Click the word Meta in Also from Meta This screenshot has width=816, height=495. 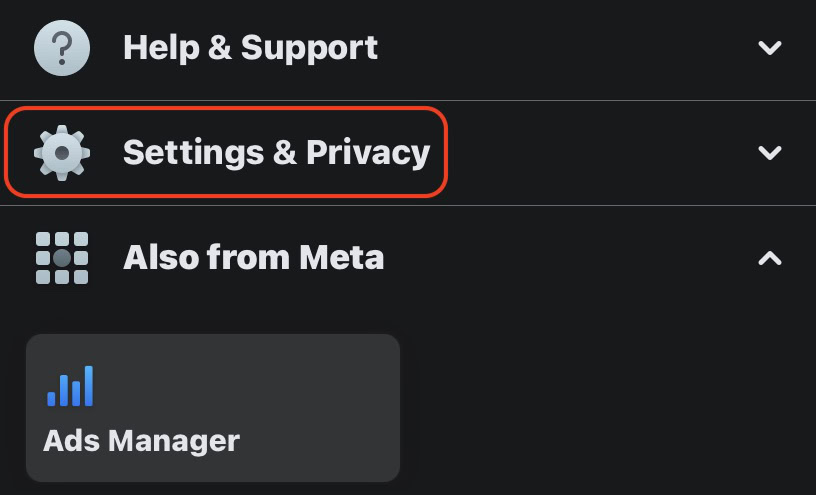tap(341, 258)
